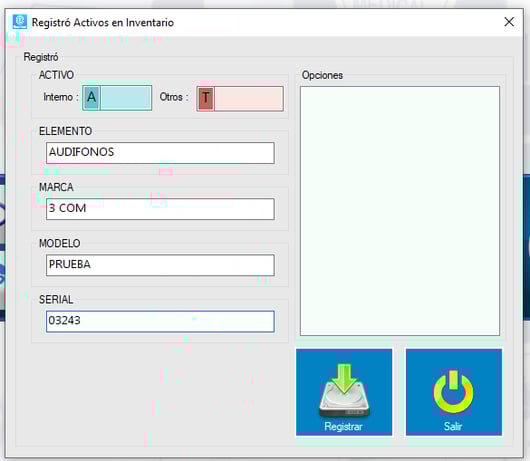The width and height of the screenshot is (530, 461).
Task: Click the Opciones group label
Action: [322, 75]
